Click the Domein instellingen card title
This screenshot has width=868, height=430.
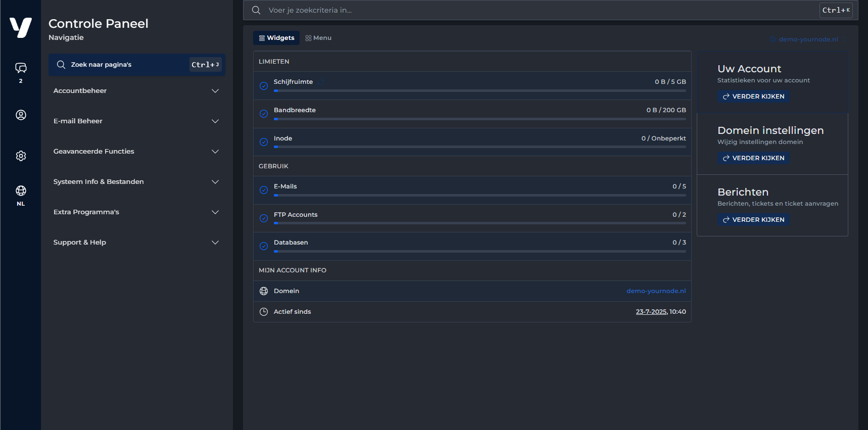770,130
